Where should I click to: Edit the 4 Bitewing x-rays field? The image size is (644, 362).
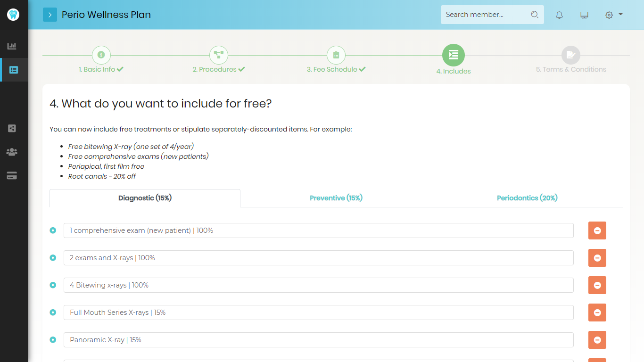coord(319,285)
